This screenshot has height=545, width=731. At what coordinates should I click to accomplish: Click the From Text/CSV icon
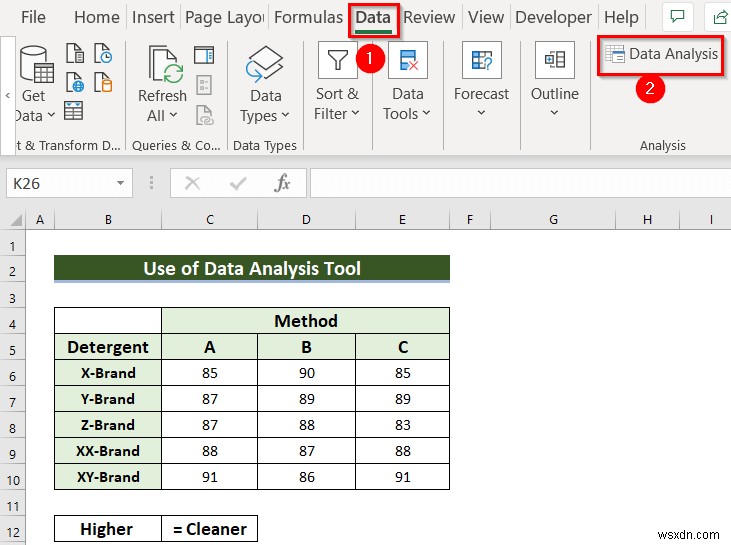coord(75,53)
